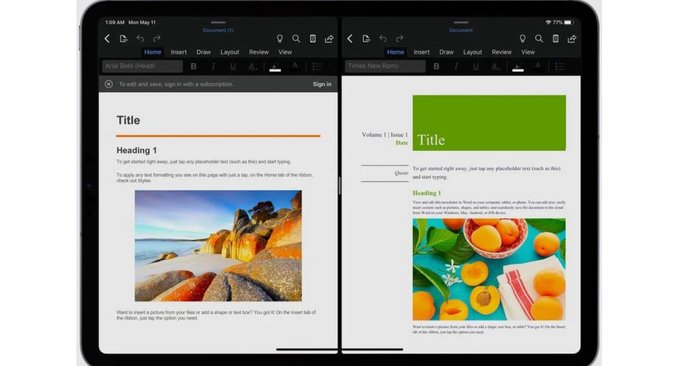Tap the back arrow in left Word window

pyautogui.click(x=107, y=39)
